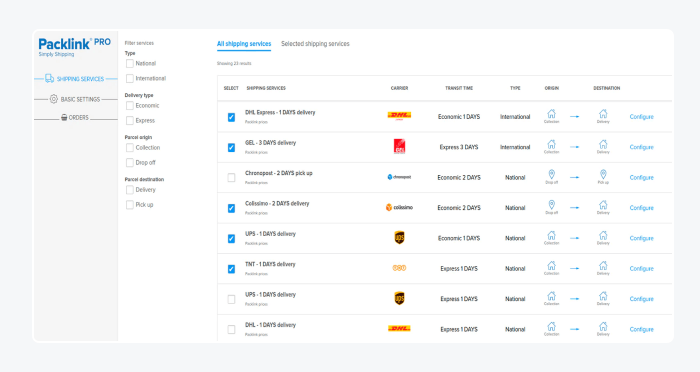Screen dimensions: 700x372
Task: Click the 'Showing 23 results' text
Action: click(234, 63)
